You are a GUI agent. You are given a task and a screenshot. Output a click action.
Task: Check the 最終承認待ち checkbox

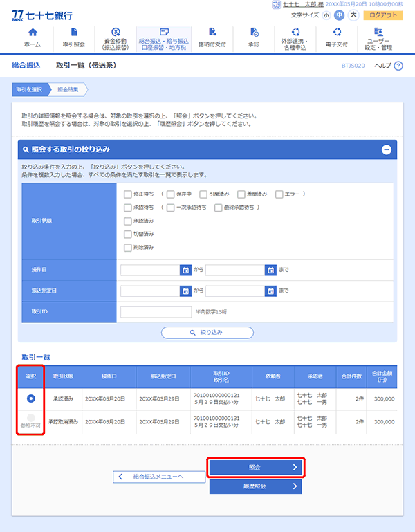click(x=218, y=208)
